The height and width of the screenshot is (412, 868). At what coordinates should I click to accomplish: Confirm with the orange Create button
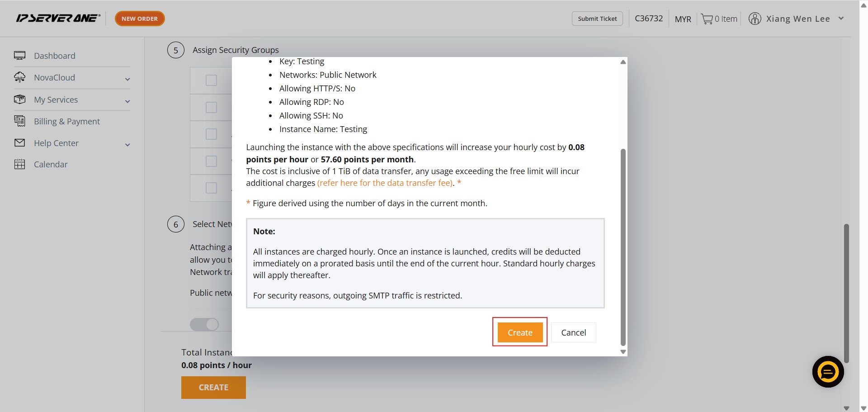[520, 332]
